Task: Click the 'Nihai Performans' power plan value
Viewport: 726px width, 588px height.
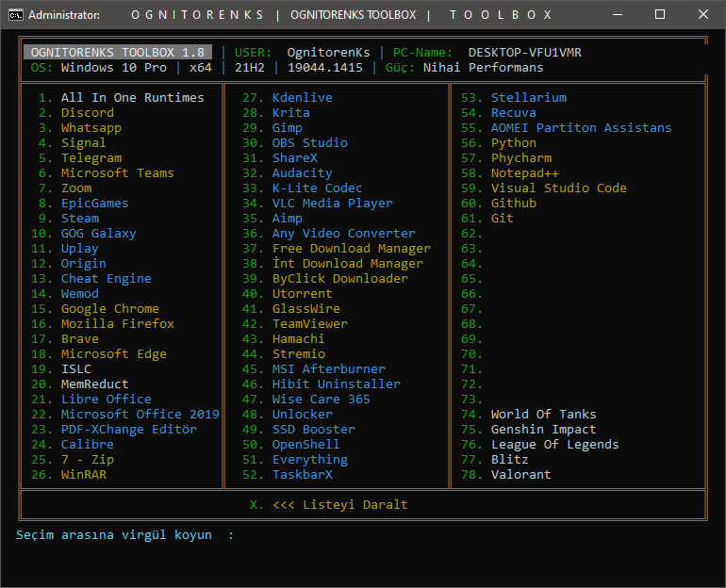Action: 483,68
